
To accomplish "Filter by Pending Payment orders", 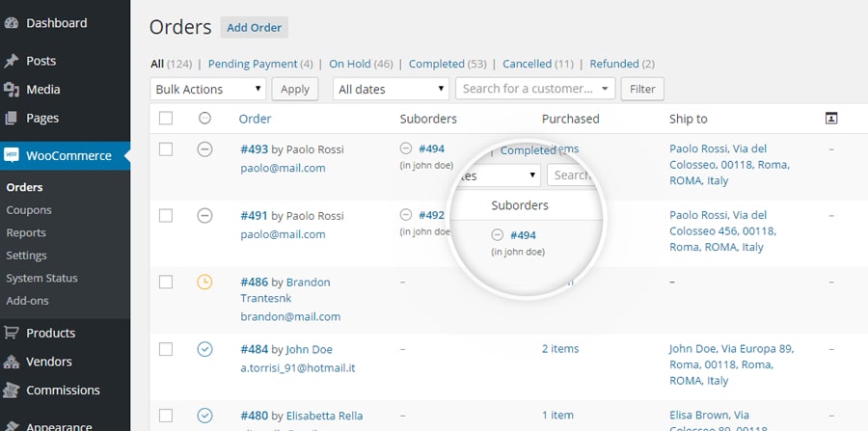I will pos(253,65).
